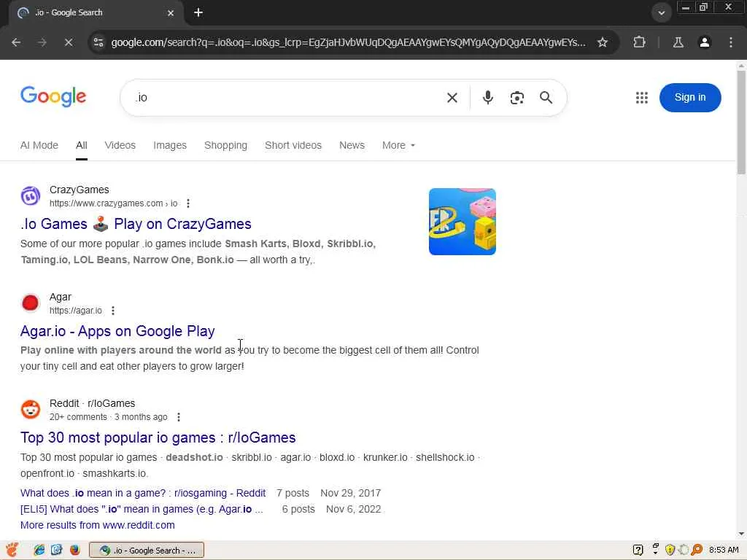Screen dimensions: 747x560
Task: Click 'Reddit · r/IoGames' source label
Action: click(93, 403)
